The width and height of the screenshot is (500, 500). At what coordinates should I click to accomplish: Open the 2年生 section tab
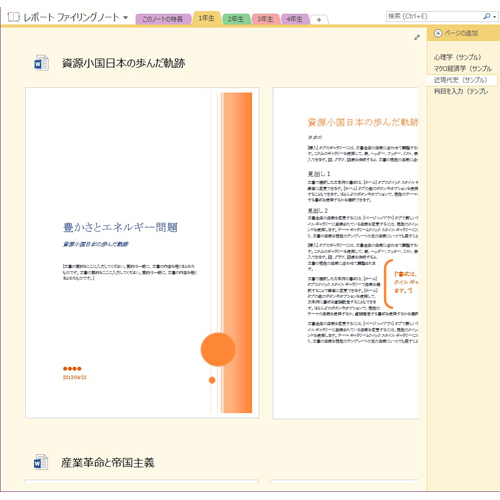(236, 19)
